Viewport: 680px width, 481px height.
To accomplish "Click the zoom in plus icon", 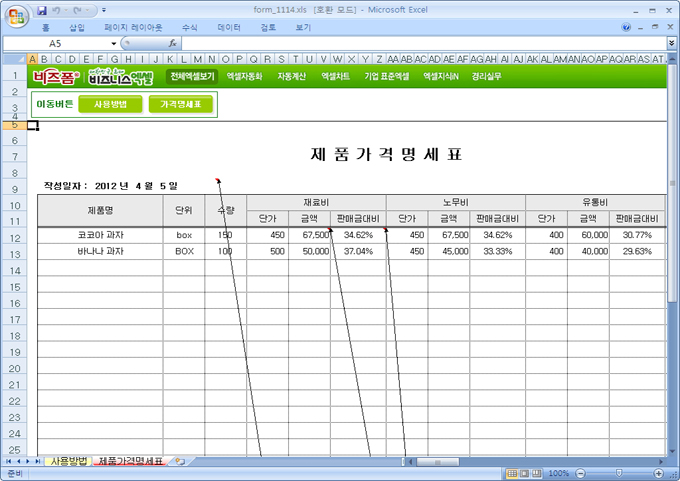I will [x=658, y=472].
